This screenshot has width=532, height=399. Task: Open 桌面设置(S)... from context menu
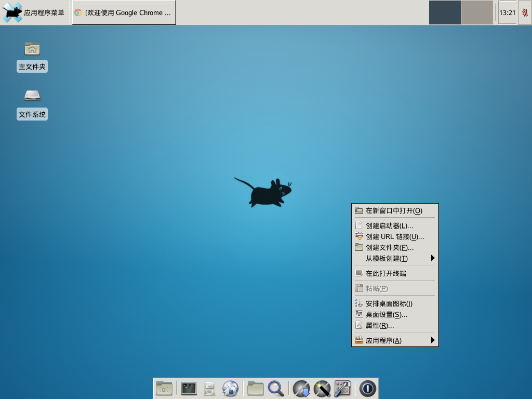point(395,314)
